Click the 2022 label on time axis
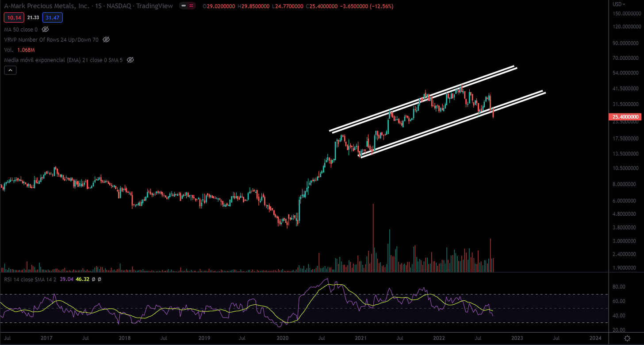 pos(439,338)
